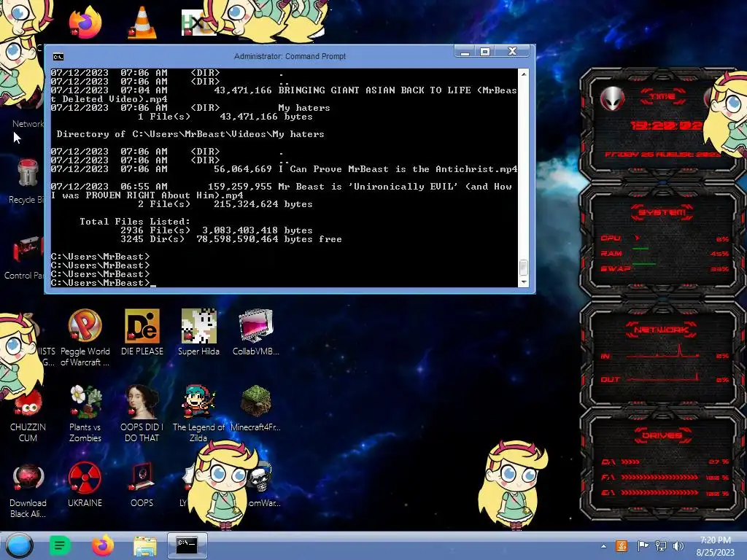
Task: Click the Command Prompt scrollbar down arrow
Action: click(x=524, y=282)
